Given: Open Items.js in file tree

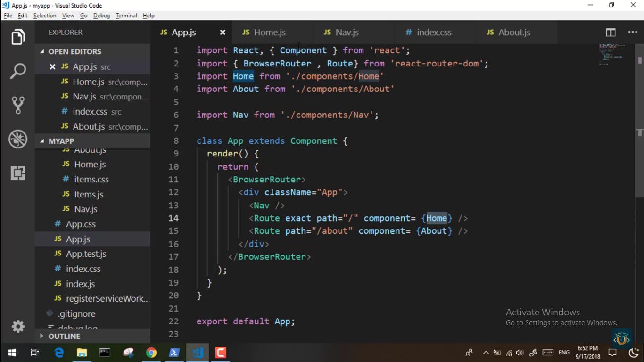Looking at the screenshot, I should [93, 194].
